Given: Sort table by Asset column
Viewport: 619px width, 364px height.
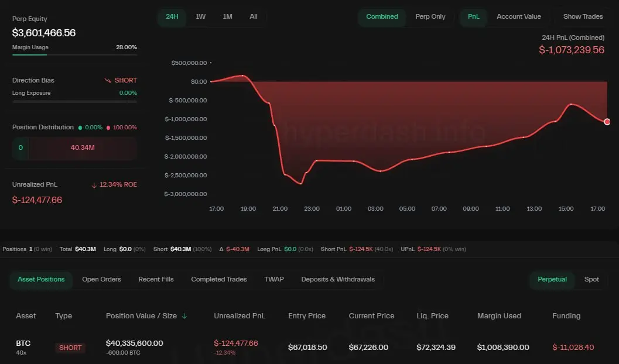Looking at the screenshot, I should [26, 316].
